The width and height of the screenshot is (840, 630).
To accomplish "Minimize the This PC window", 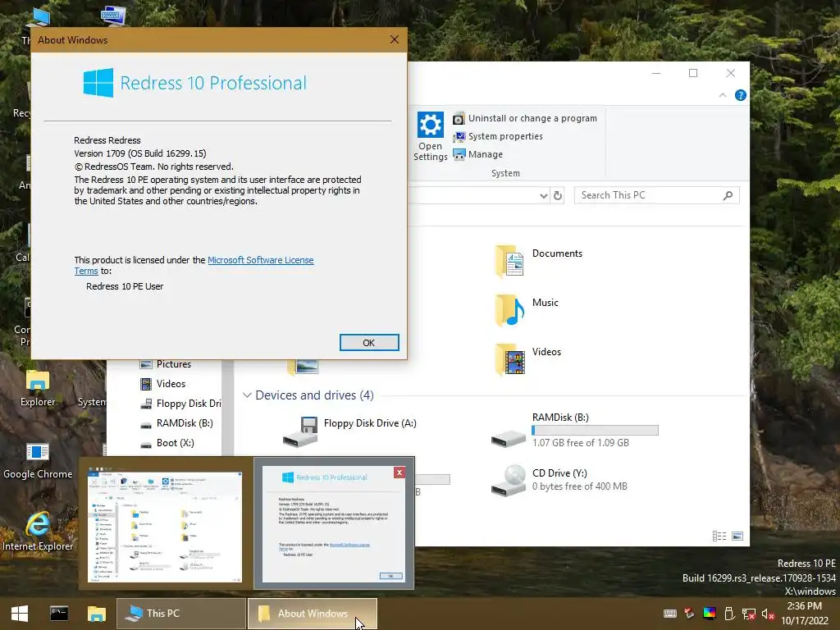I will click(x=656, y=73).
